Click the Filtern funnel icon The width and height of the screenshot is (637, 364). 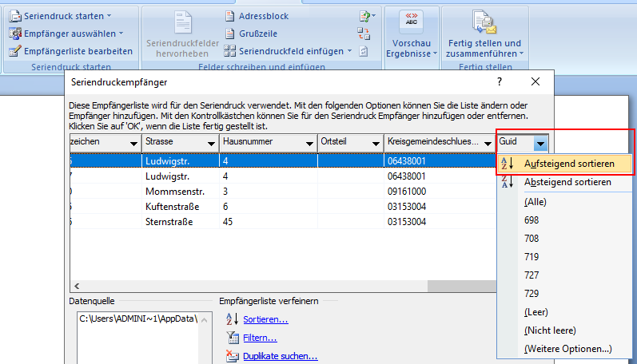tap(233, 338)
